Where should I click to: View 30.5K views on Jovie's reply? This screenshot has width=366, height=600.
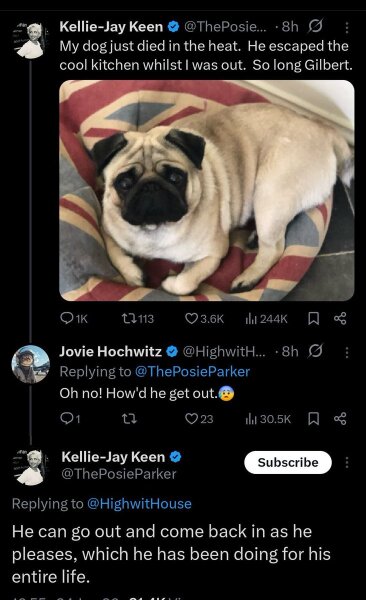pos(268,419)
